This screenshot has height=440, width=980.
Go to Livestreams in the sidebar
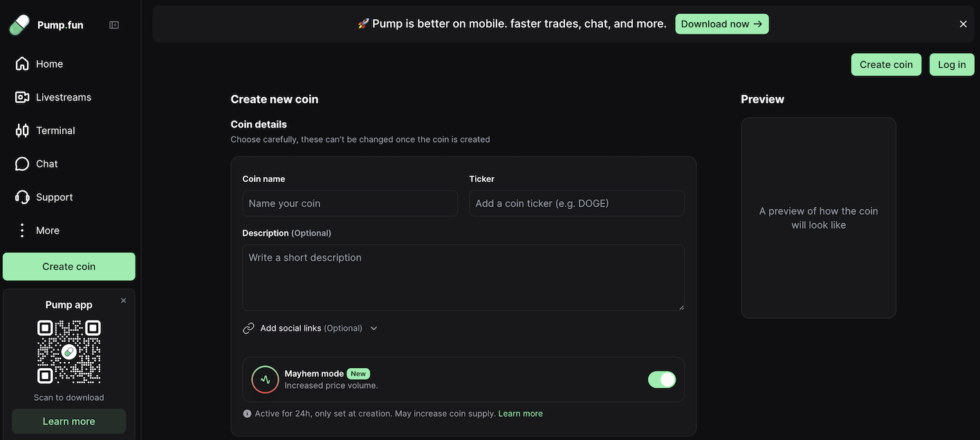pyautogui.click(x=63, y=97)
